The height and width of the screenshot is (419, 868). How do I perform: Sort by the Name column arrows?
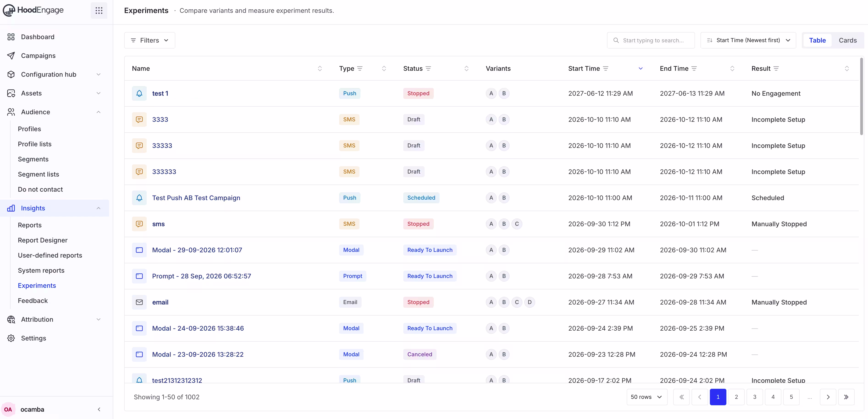320,68
